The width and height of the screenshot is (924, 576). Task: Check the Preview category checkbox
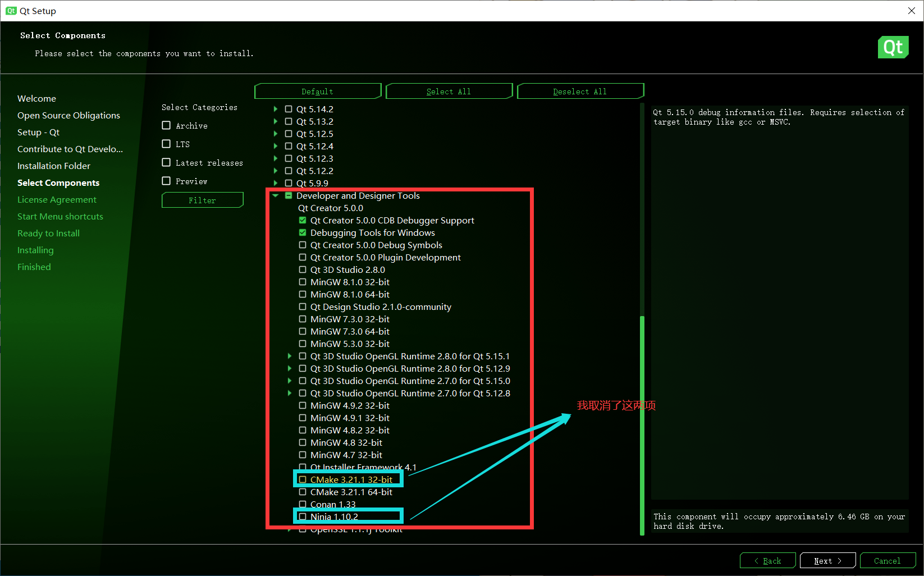[166, 181]
